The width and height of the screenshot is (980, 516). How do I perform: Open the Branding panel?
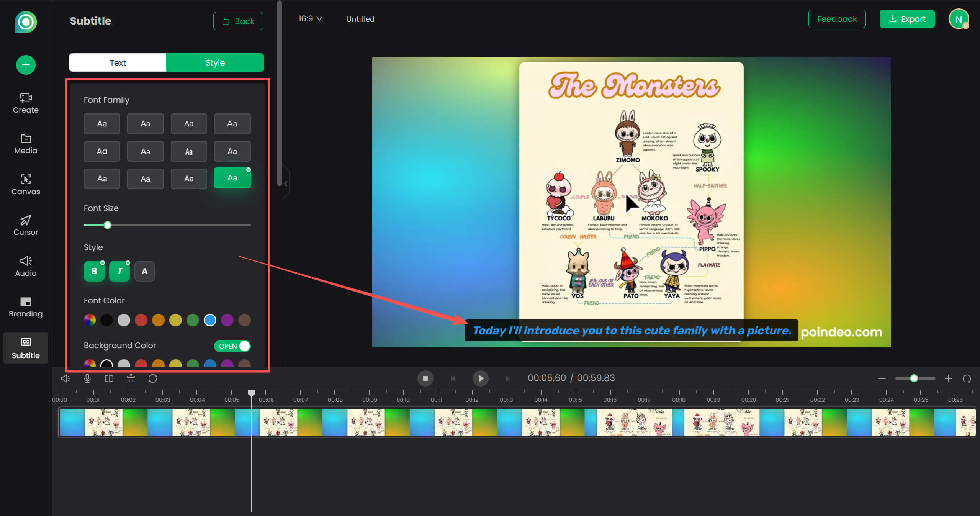(x=25, y=307)
